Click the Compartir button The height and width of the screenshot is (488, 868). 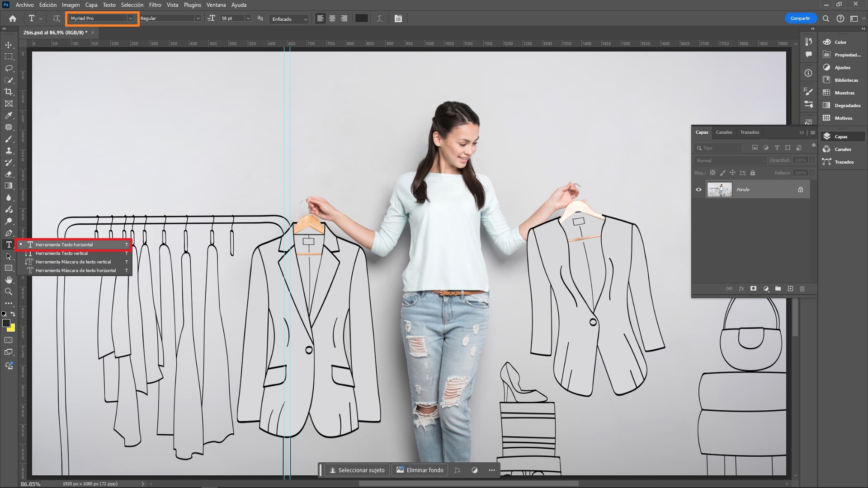pos(800,19)
